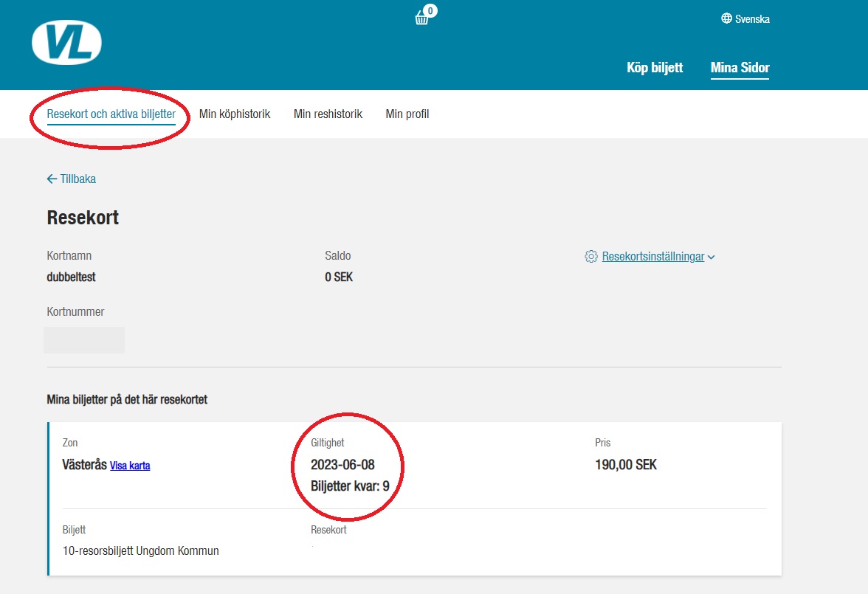This screenshot has height=594, width=868.
Task: Open the Min reshistorik tab
Action: [x=328, y=114]
